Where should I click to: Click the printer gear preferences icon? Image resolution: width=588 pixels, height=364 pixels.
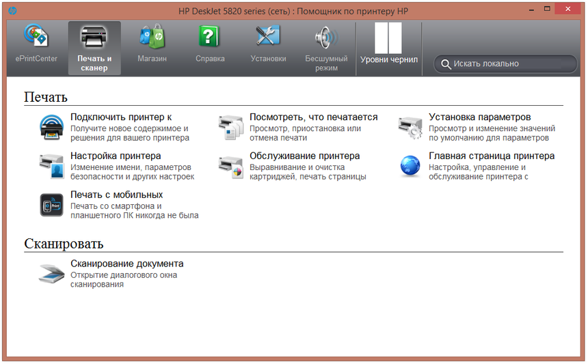(x=410, y=127)
